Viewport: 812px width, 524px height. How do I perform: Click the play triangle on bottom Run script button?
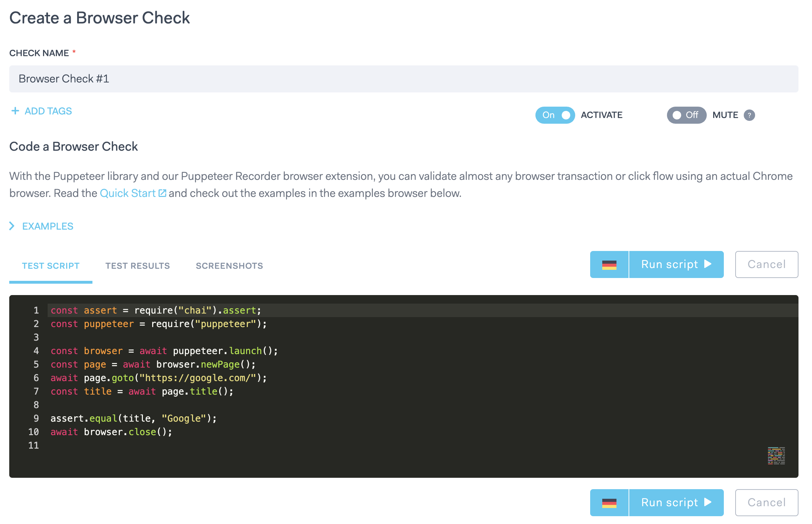click(707, 502)
